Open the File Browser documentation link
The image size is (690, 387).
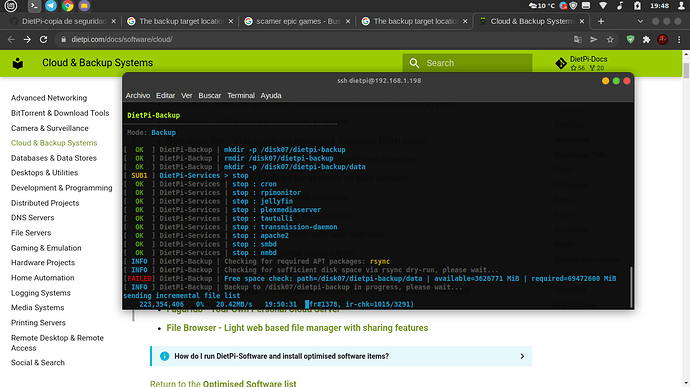point(297,328)
